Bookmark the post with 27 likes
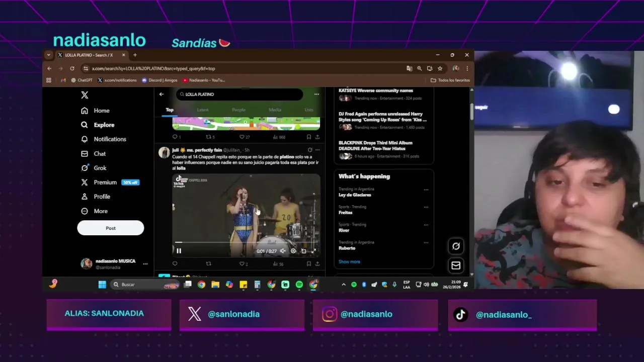 click(308, 137)
